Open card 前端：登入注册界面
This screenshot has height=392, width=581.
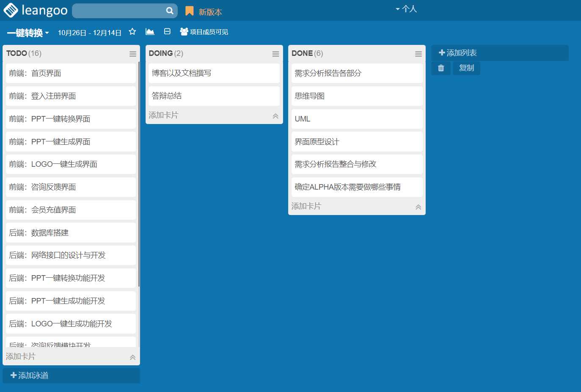pyautogui.click(x=71, y=96)
